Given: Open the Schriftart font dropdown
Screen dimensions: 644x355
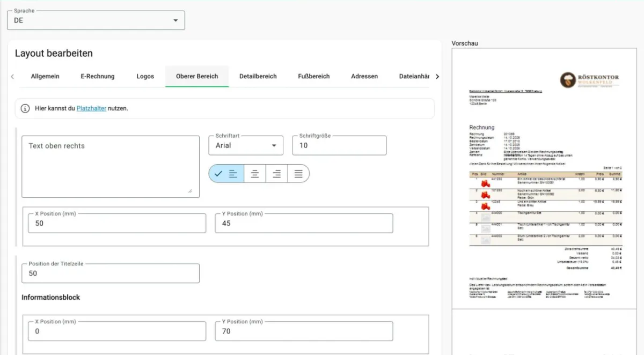Looking at the screenshot, I should click(x=246, y=145).
